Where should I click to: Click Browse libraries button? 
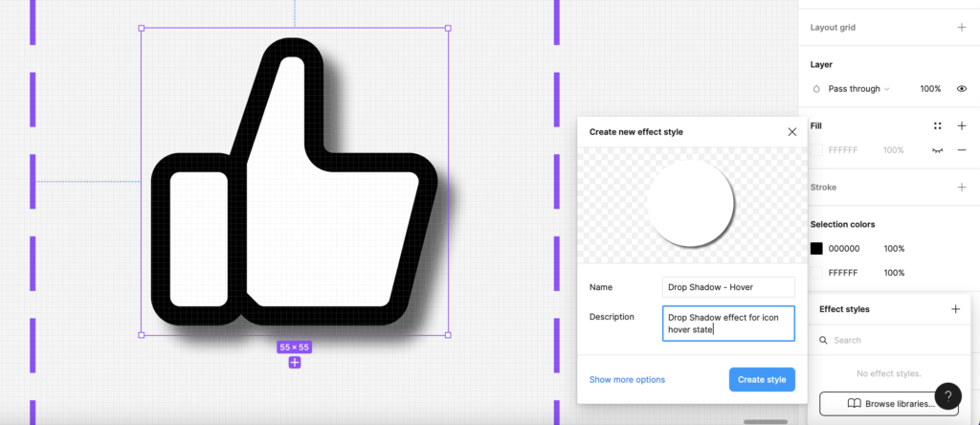tap(889, 404)
